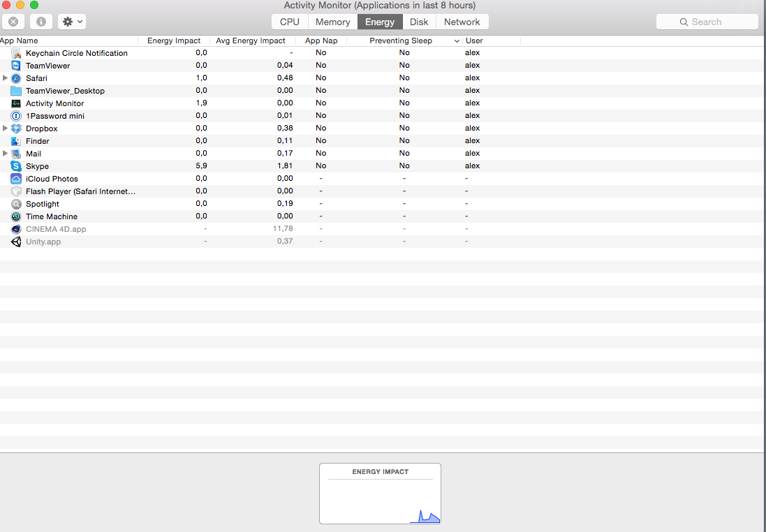Click the red window close button
The height and width of the screenshot is (532, 766).
click(6, 5)
